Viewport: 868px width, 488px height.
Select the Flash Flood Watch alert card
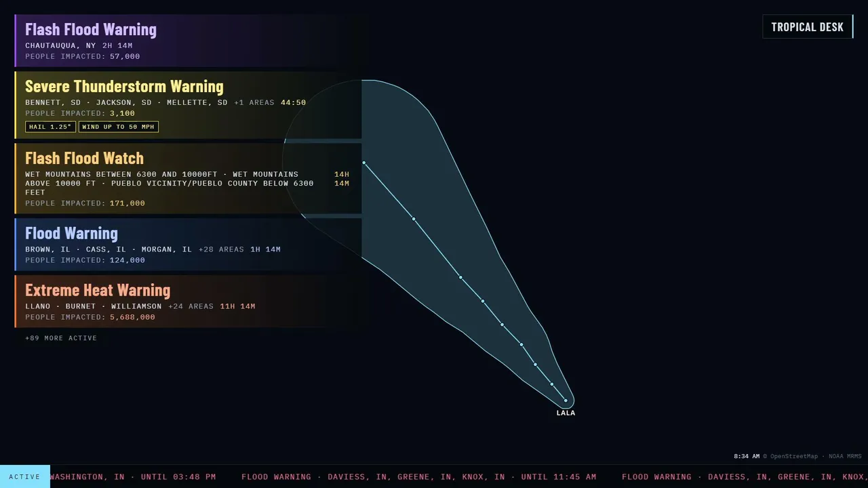coord(188,178)
